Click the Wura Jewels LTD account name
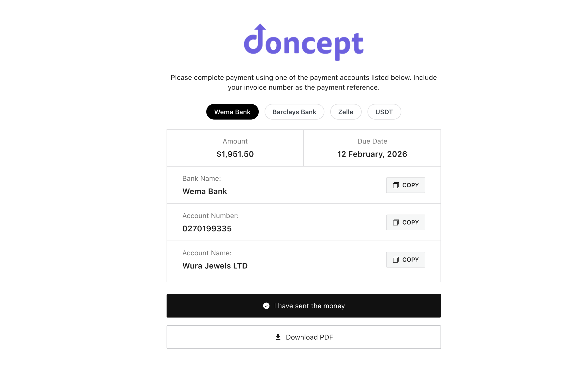Viewport: 588px width, 392px height. click(x=215, y=266)
